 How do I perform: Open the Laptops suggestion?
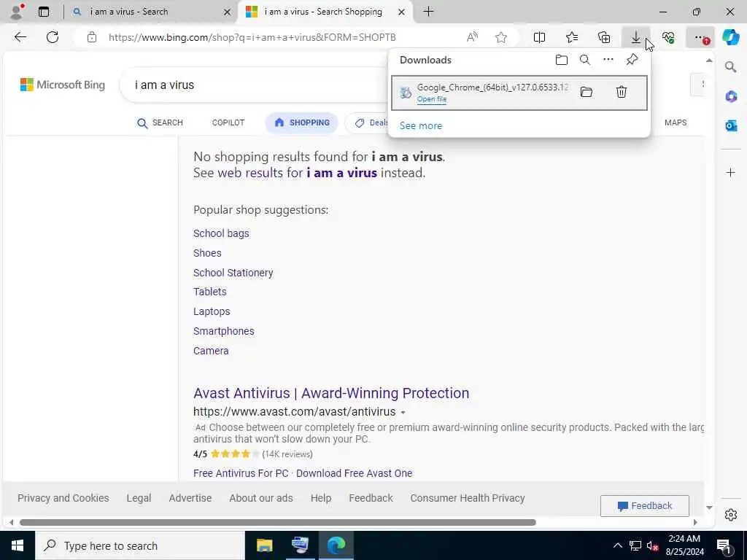212,311
